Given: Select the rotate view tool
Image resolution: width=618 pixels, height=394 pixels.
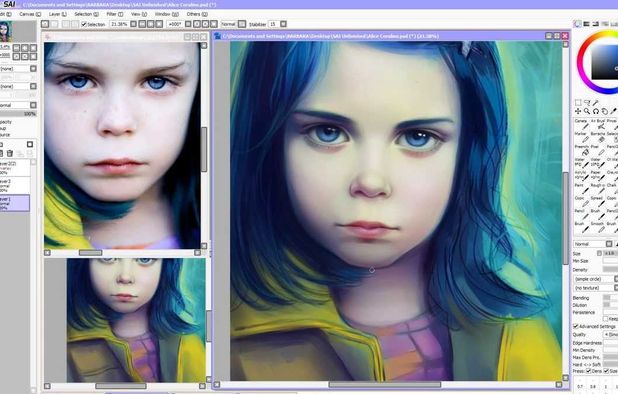Looking at the screenshot, I should (x=596, y=112).
